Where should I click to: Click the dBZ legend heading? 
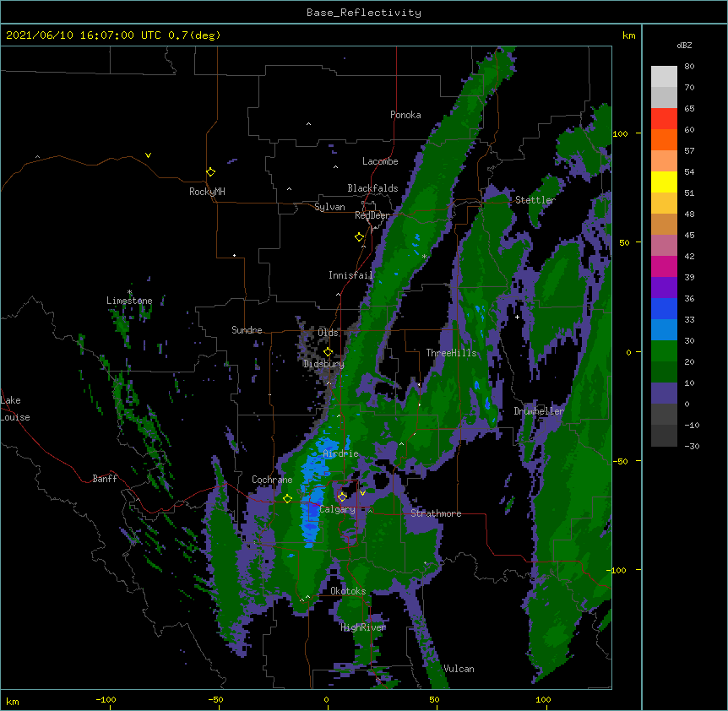tap(684, 45)
